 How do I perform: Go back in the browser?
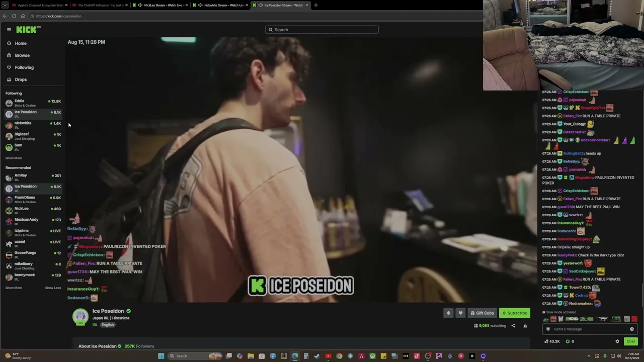click(5, 16)
